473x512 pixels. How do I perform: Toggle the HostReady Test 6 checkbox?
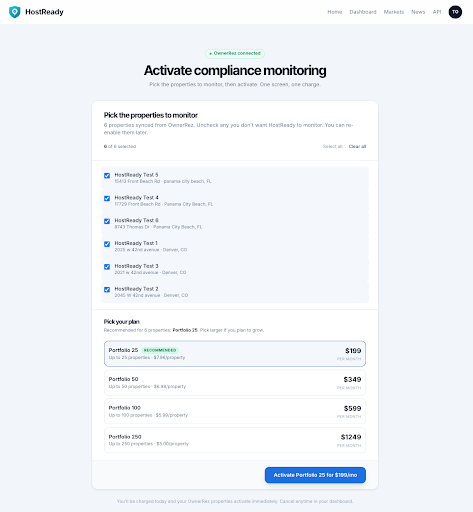coord(107,221)
